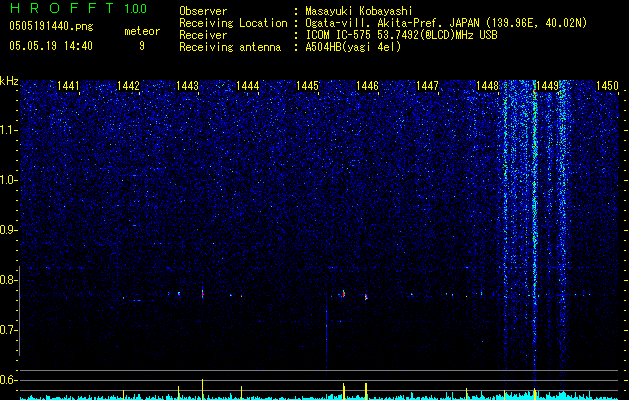Screen dimensions: 629x400
Task: Click the 1.1 frequency axis label
Action: pos(8,130)
